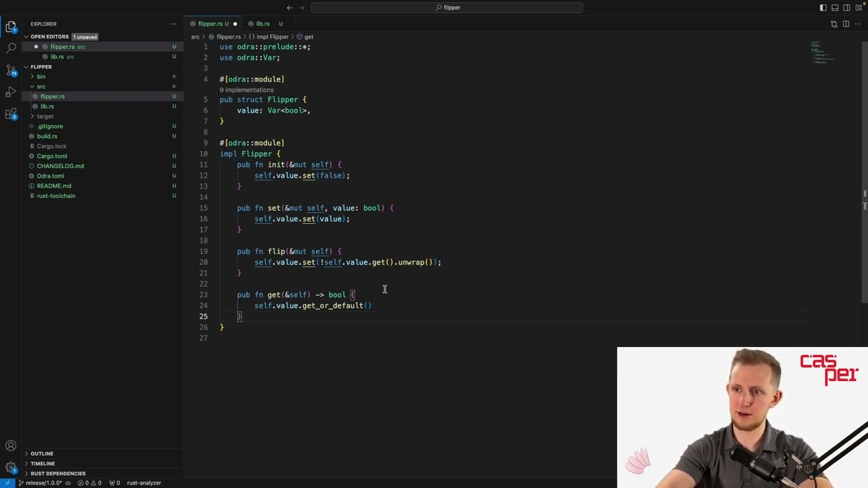Click line number 19 in the gutter

pos(204,251)
